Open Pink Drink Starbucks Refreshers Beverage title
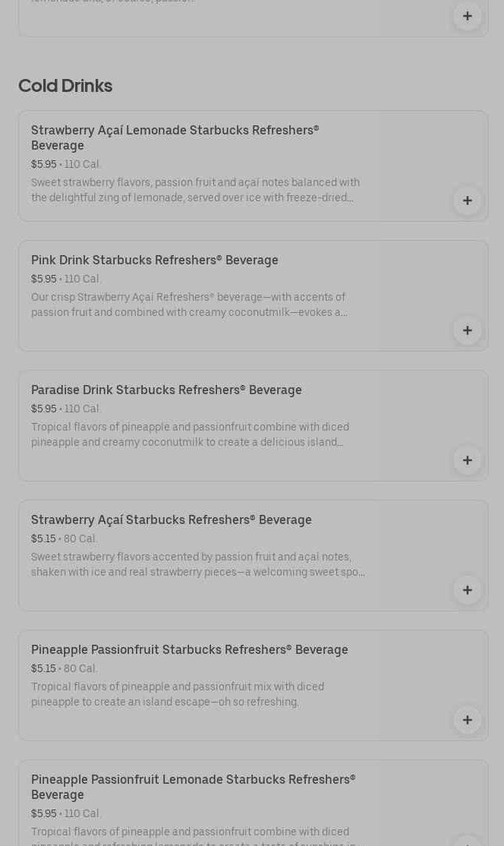 coord(154,260)
